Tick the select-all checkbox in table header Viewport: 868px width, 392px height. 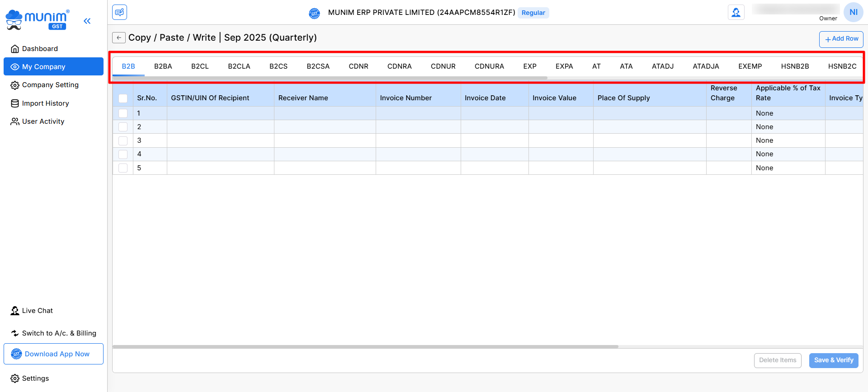pos(123,98)
